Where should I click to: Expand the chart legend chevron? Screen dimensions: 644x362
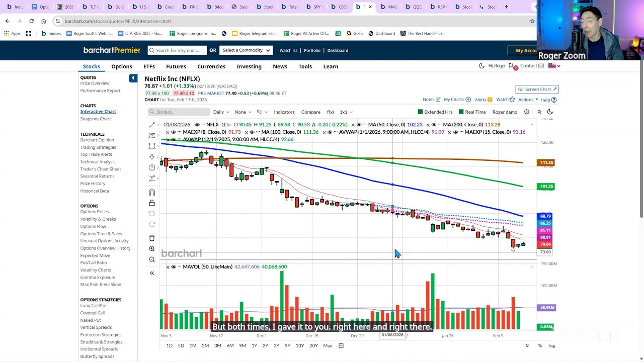532,125
